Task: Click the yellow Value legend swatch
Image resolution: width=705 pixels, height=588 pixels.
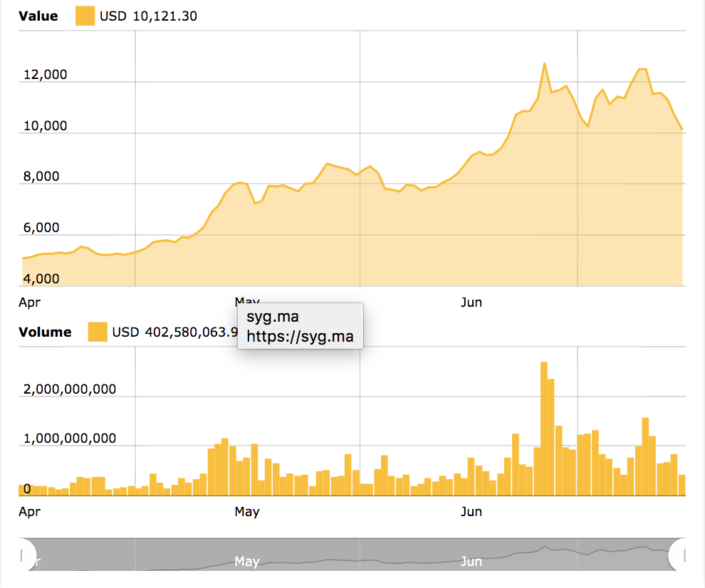Action: (85, 15)
